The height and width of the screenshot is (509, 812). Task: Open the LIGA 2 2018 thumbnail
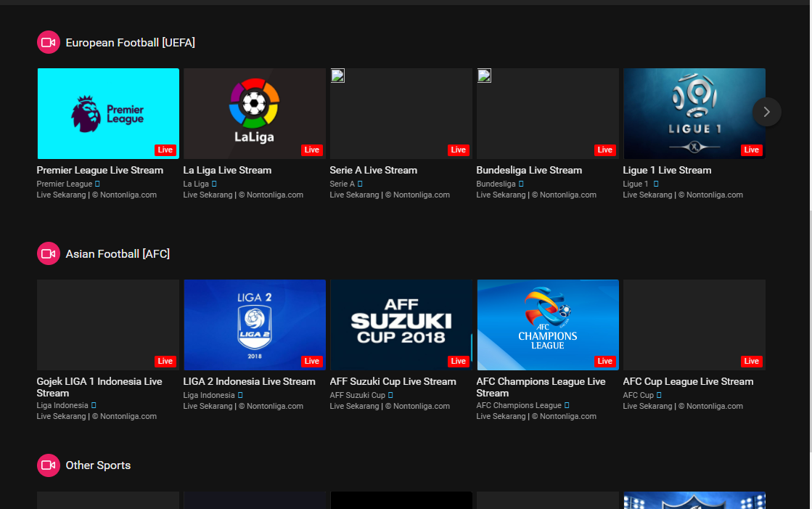[254, 325]
